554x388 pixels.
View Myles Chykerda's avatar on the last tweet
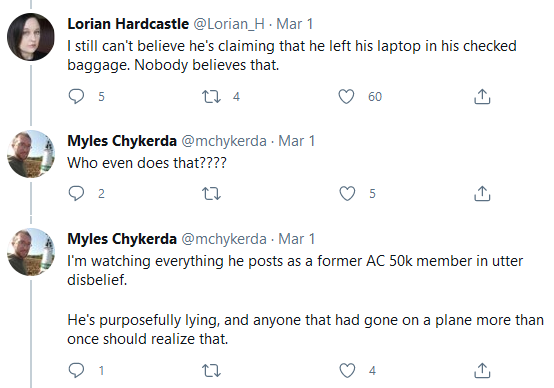[31, 252]
